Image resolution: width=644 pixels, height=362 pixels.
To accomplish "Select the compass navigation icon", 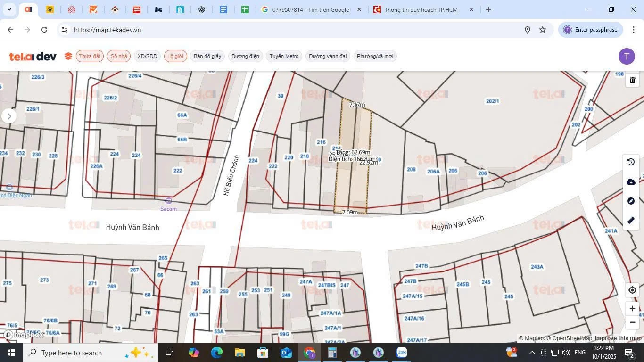I will pos(631,200).
